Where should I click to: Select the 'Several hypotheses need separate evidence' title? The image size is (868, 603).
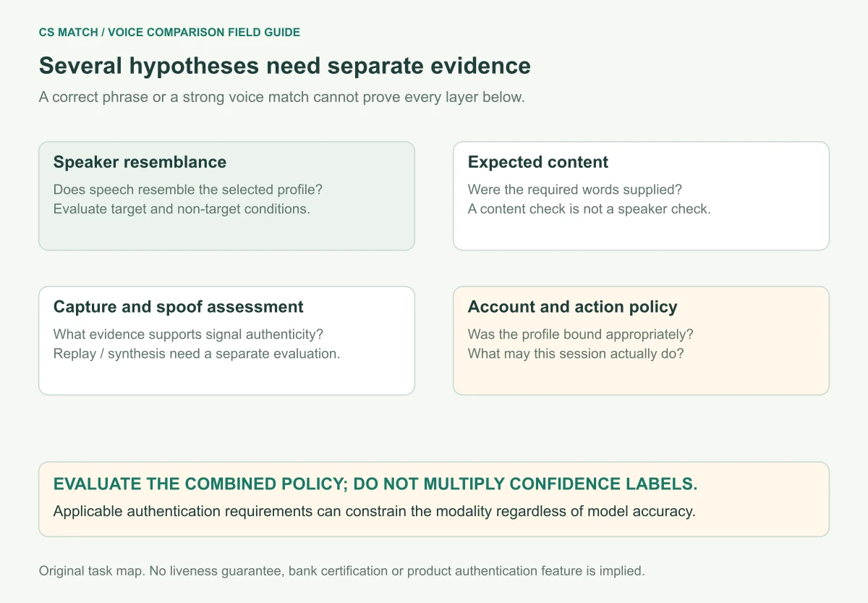pyautogui.click(x=285, y=66)
